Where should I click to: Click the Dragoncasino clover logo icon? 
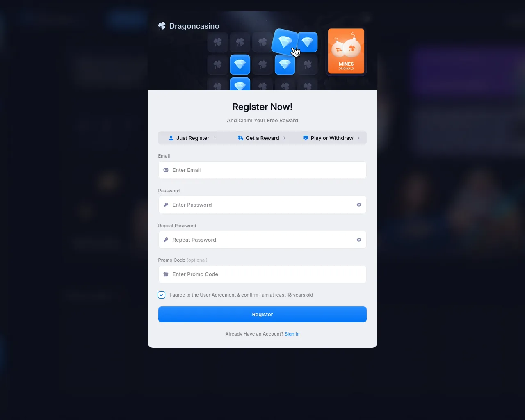pyautogui.click(x=162, y=26)
